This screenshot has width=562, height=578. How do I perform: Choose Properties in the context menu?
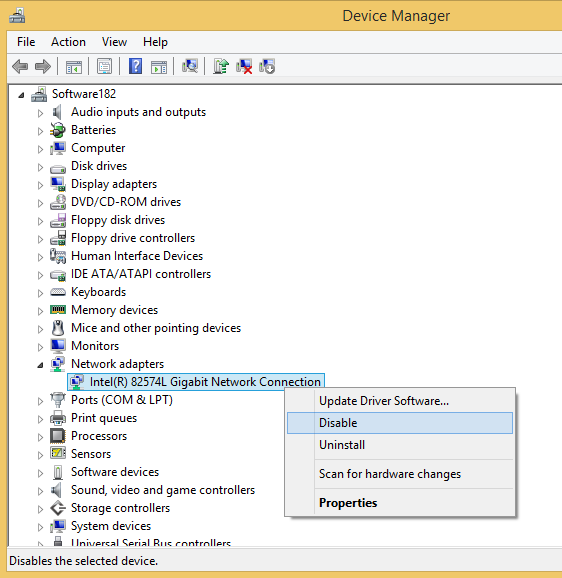click(x=400, y=503)
